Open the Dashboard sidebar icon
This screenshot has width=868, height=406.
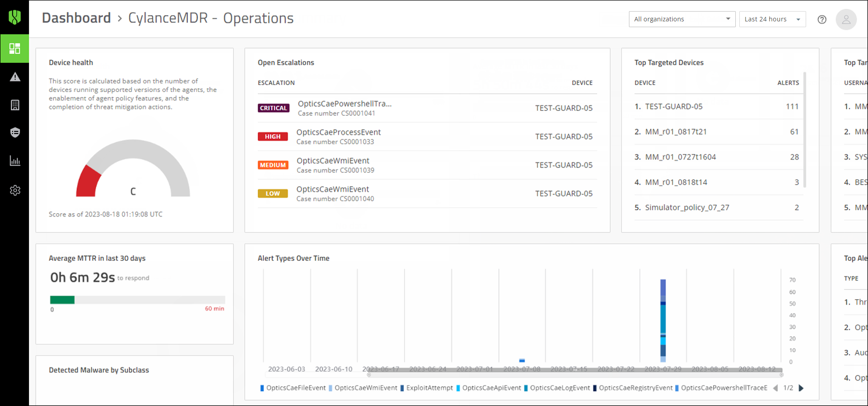pos(15,49)
